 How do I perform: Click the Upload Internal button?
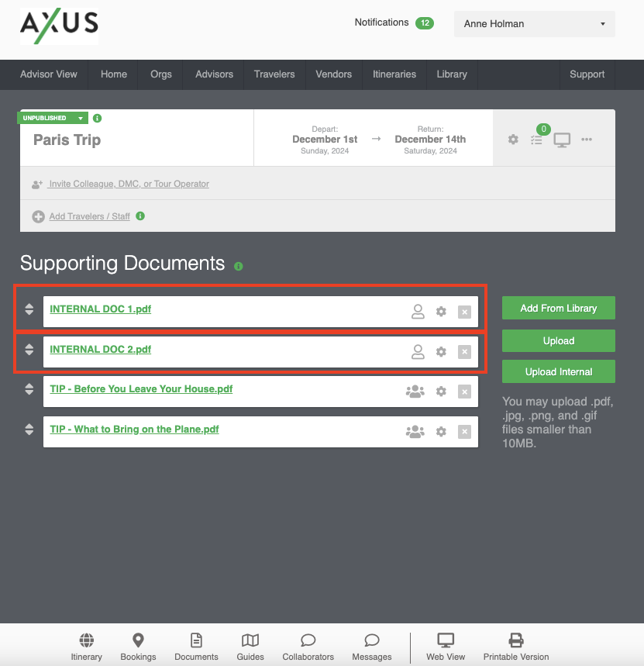click(558, 371)
